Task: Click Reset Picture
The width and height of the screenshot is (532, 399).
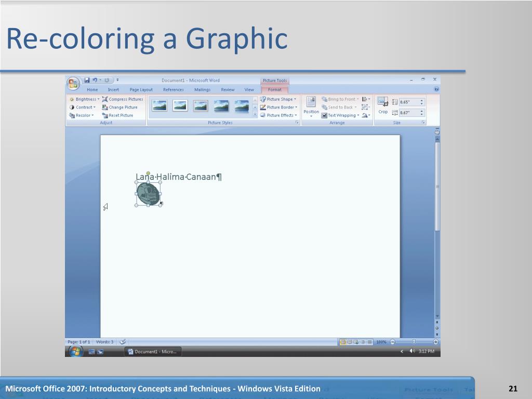Action: (118, 115)
